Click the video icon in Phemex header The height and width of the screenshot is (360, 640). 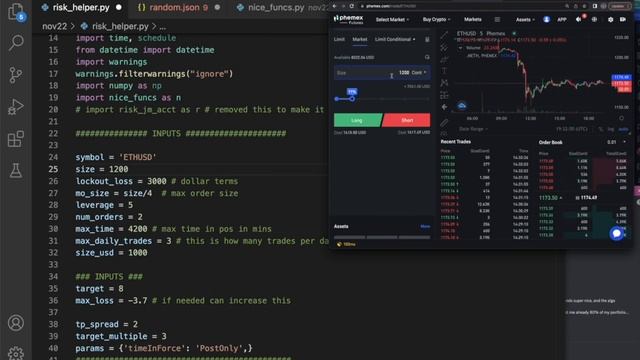623,20
